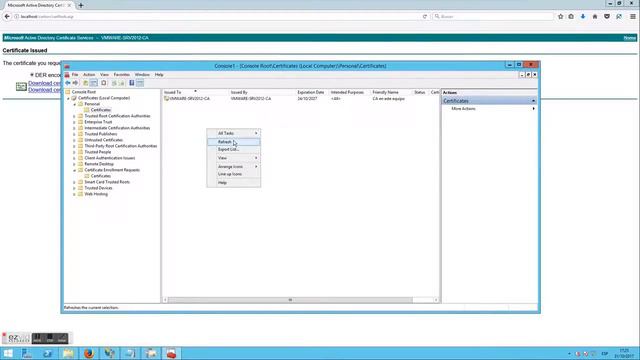Screen dimensions: 640x360
Task: Click the Windows Start button
Action: 8,353
